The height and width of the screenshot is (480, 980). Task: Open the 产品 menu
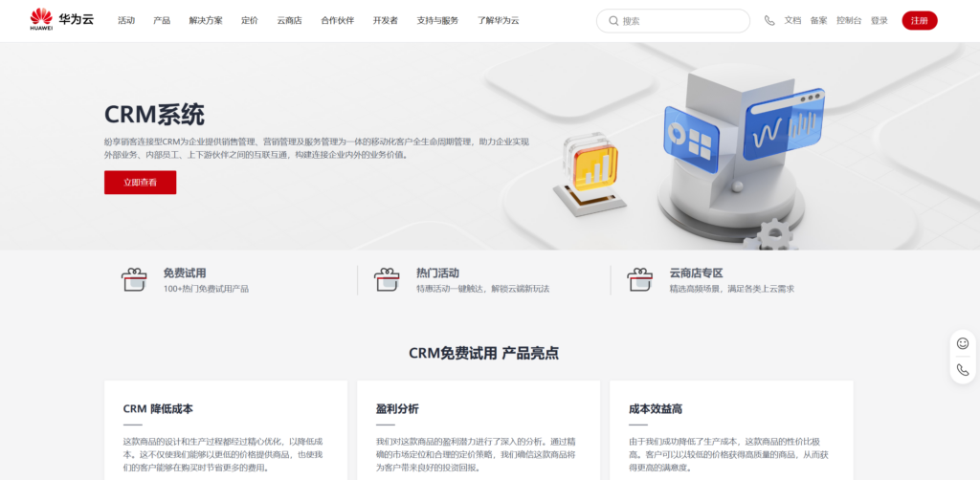[162, 21]
